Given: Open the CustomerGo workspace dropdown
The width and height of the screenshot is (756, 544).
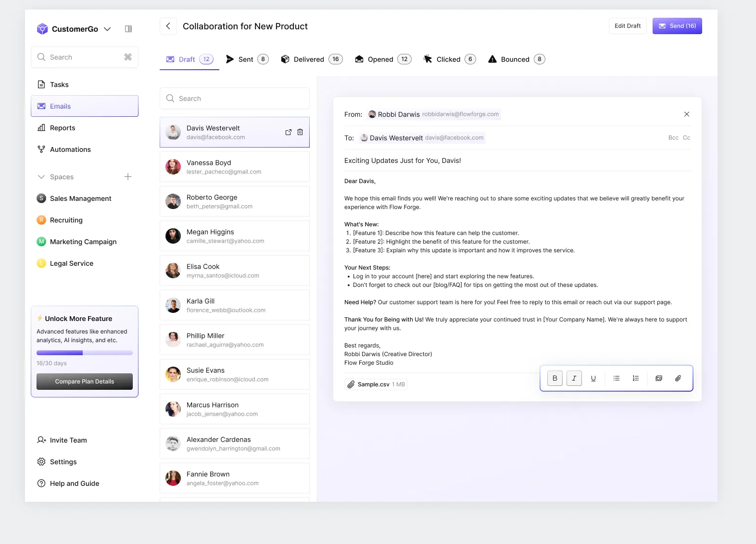Looking at the screenshot, I should pos(107,29).
